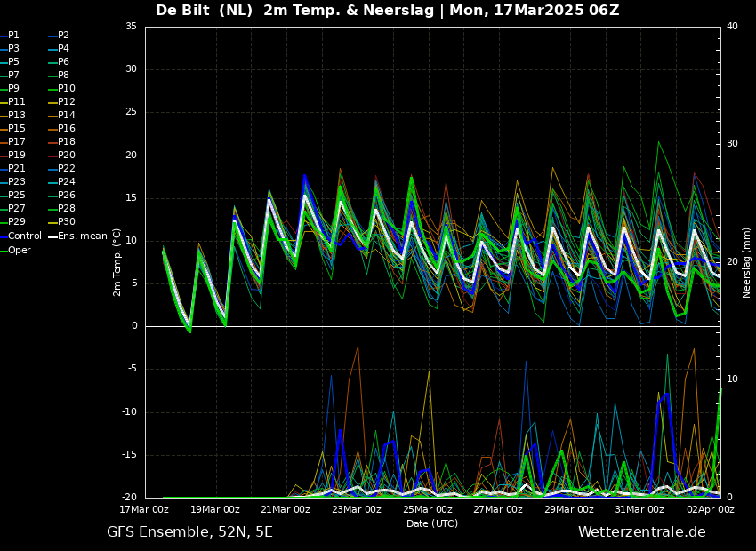Image resolution: width=756 pixels, height=551 pixels.
Task: Click the 2m Temp. (°C) axis label
Action: click(117, 261)
